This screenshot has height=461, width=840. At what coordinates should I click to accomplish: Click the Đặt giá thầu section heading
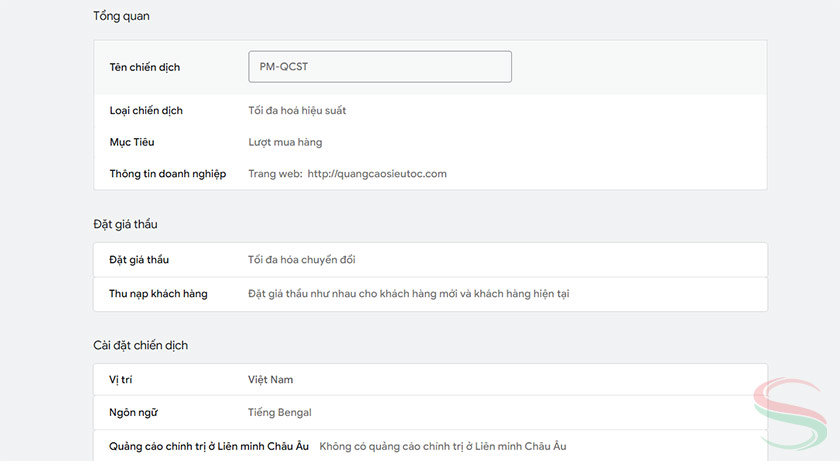(x=125, y=224)
